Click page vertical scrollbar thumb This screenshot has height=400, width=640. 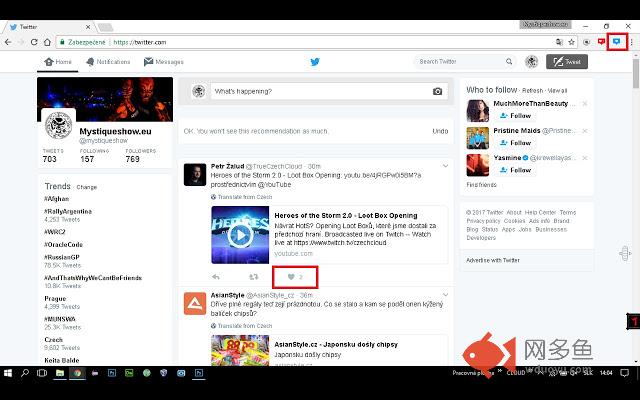[x=636, y=73]
